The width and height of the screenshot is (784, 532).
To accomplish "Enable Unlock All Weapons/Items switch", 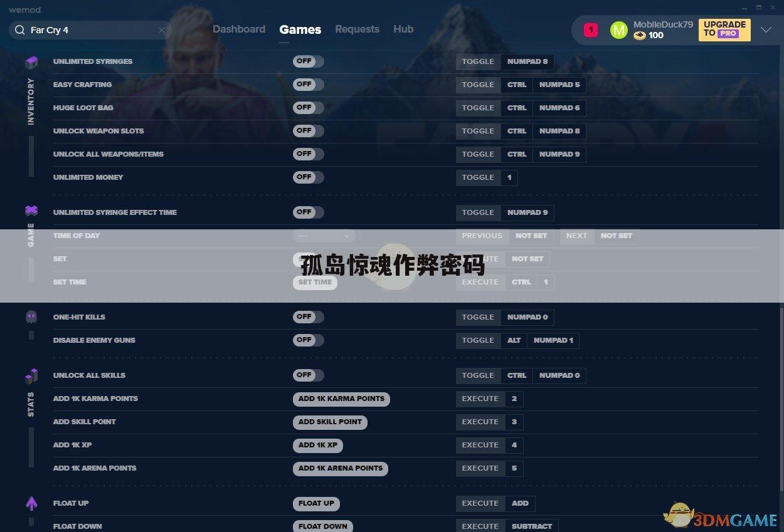I will [308, 154].
